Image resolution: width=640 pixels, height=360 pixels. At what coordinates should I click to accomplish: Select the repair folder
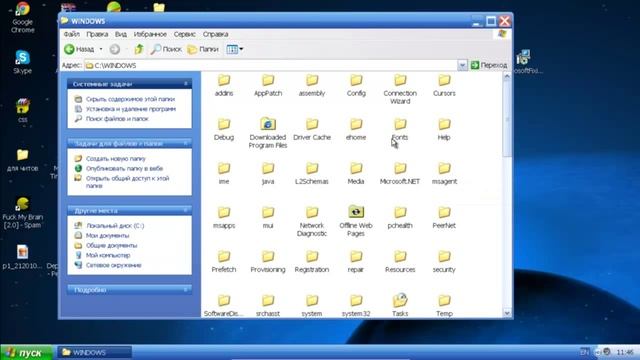356,262
